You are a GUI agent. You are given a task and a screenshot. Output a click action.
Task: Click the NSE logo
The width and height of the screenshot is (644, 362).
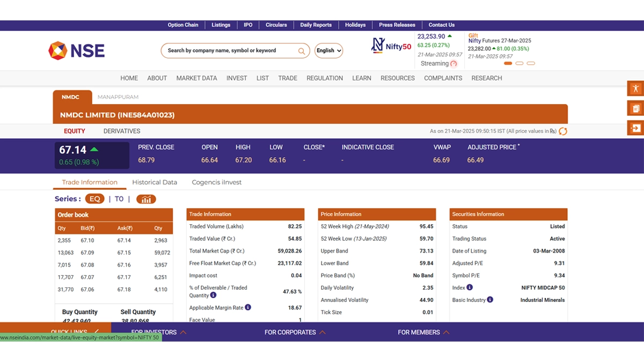pos(76,50)
